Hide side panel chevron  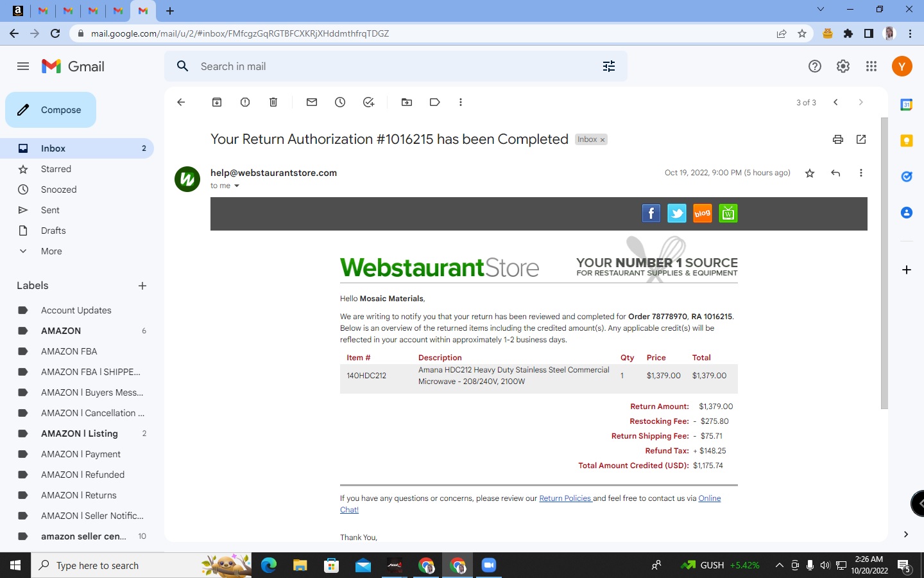906,534
